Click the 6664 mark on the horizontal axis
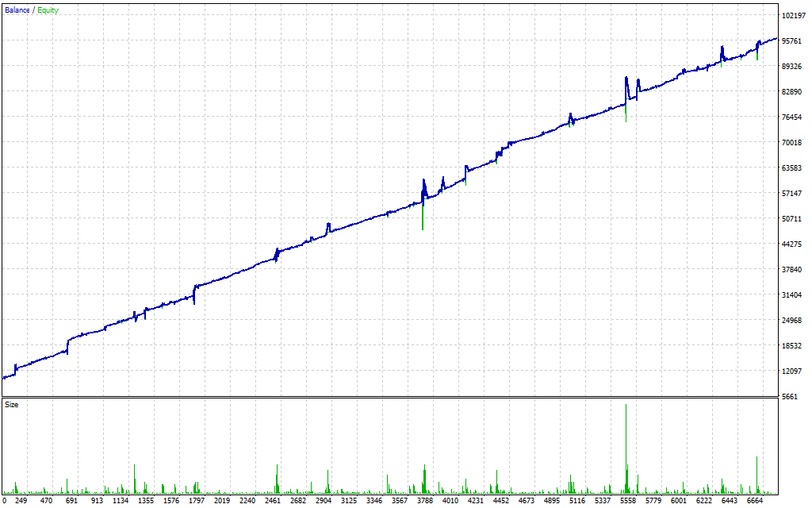 pyautogui.click(x=753, y=501)
